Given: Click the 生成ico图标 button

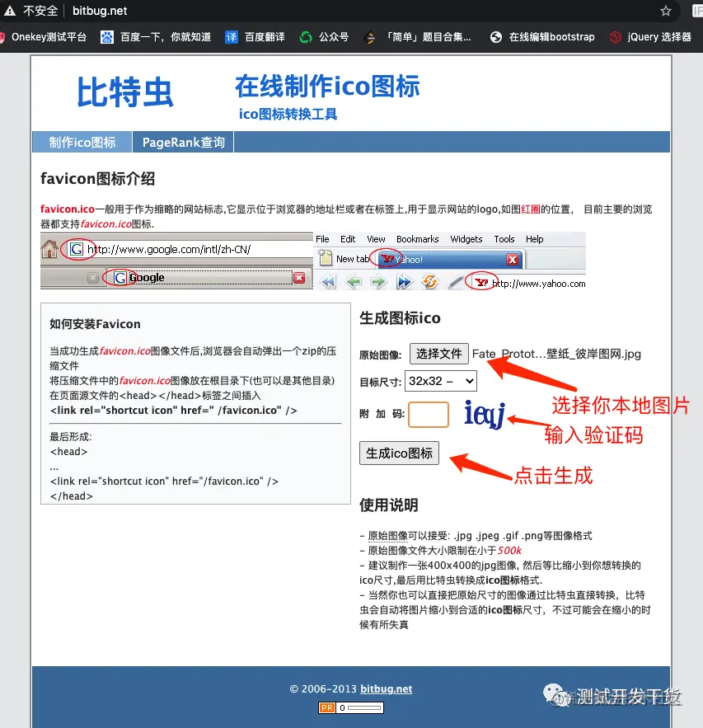Looking at the screenshot, I should click(x=399, y=453).
